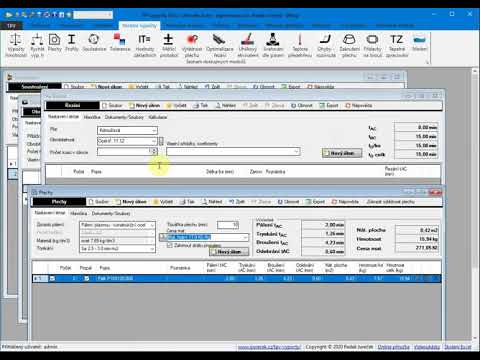Image resolution: width=480 pixels, height=360 pixels.
Task: Open the Ohyby rozvinutá tool
Action: coord(326,45)
